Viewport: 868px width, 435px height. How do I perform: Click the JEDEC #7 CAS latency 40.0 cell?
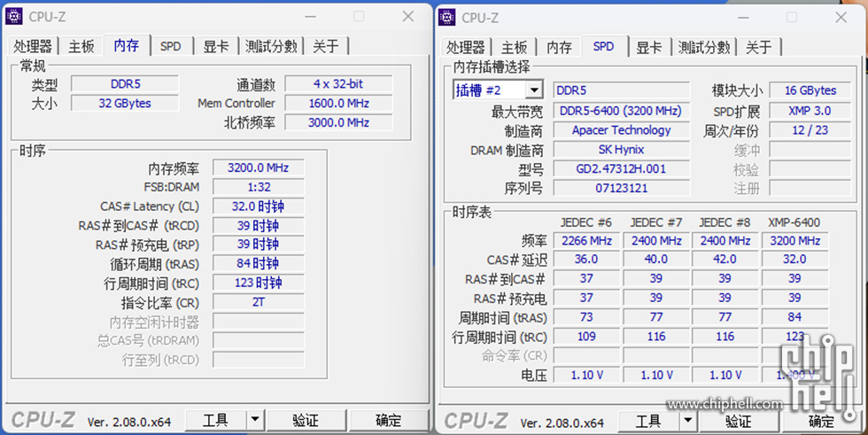click(x=656, y=259)
